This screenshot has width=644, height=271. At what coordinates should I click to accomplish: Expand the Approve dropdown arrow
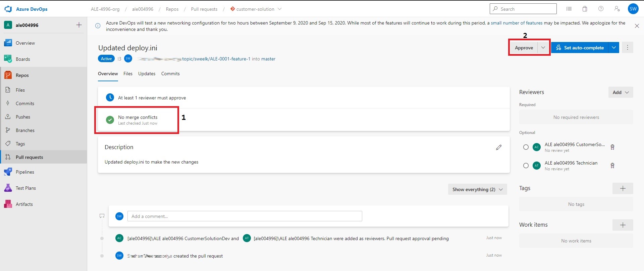[543, 48]
